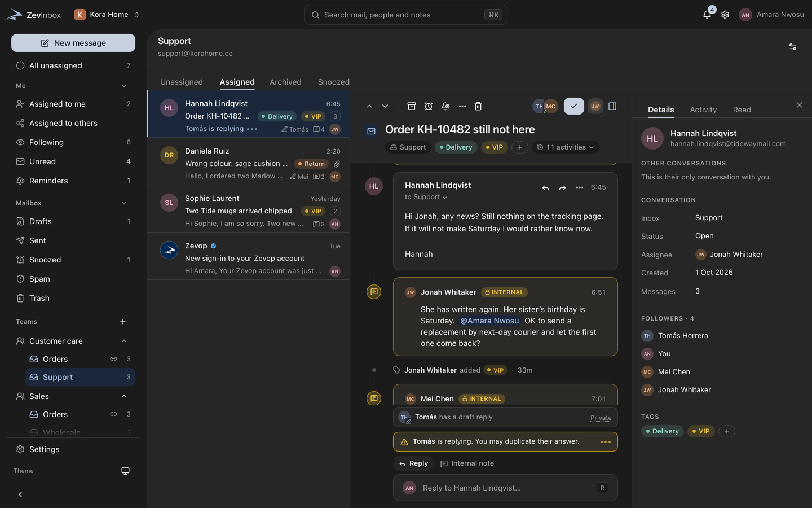
Task: Switch theme using the monitor icon
Action: [125, 471]
